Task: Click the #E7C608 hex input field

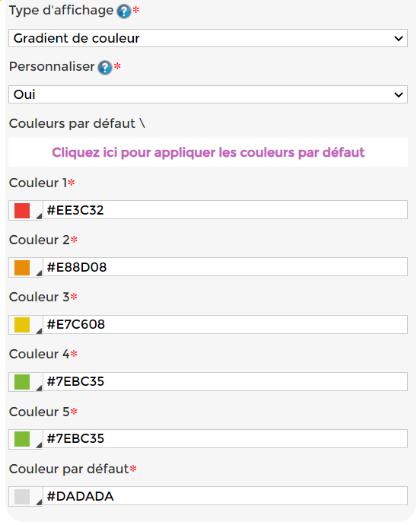Action: click(225, 324)
